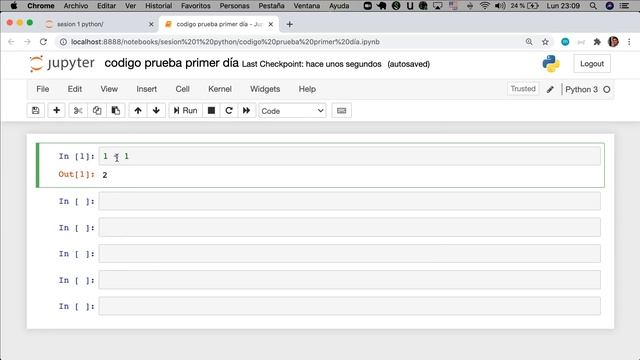Click the zoom magnifier icon in address bar

click(x=529, y=42)
